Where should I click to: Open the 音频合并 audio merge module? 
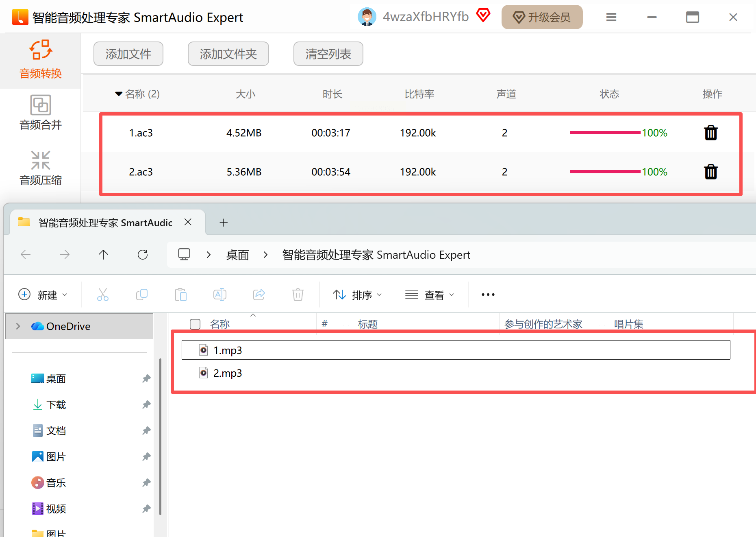point(41,113)
